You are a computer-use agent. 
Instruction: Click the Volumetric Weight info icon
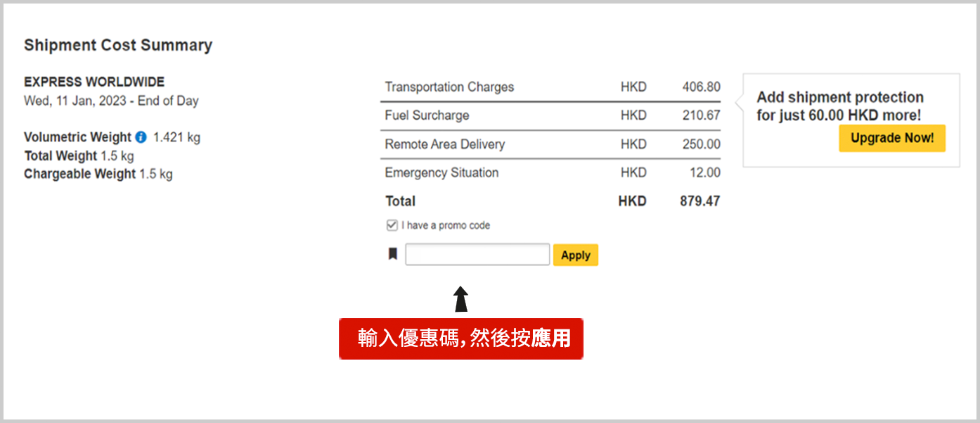click(141, 137)
